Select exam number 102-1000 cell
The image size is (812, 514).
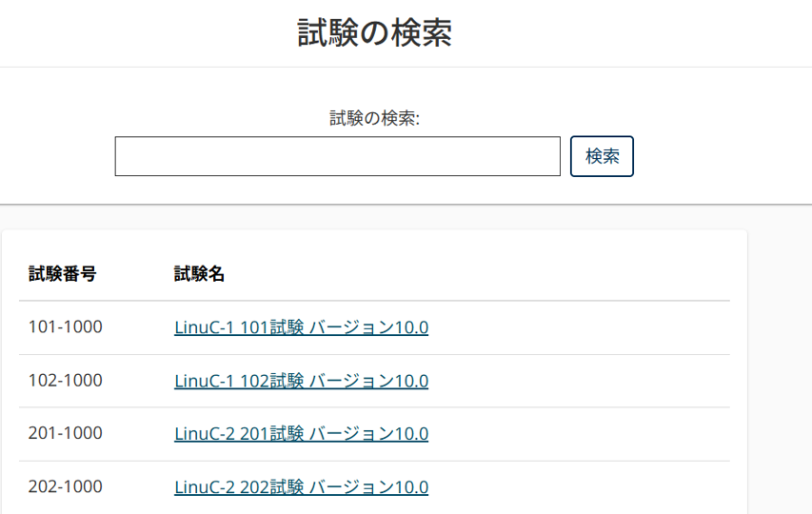[x=66, y=381]
